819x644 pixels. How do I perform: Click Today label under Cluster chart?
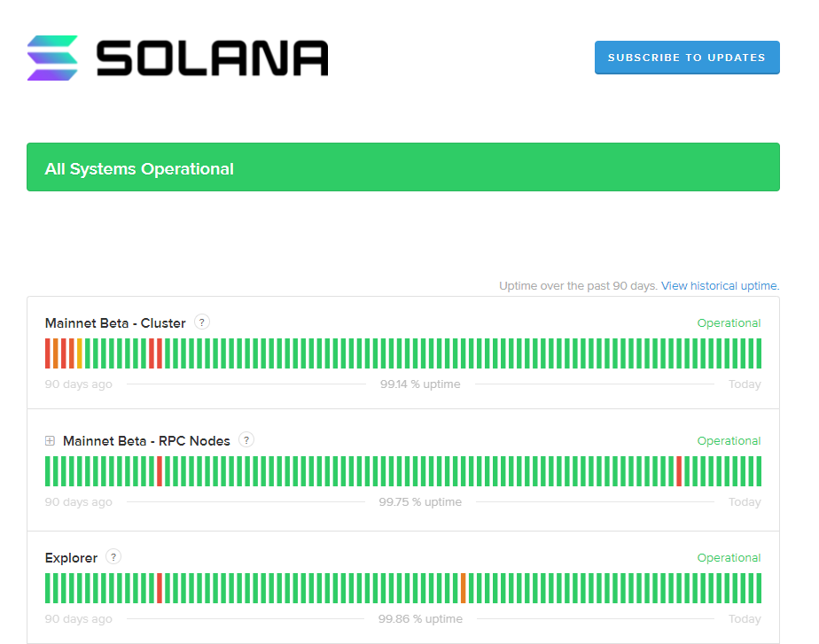(745, 384)
